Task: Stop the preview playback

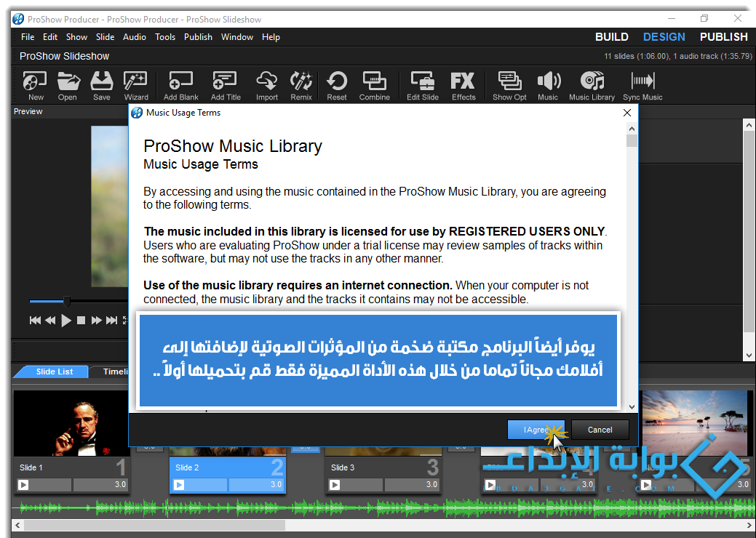Action: point(81,321)
